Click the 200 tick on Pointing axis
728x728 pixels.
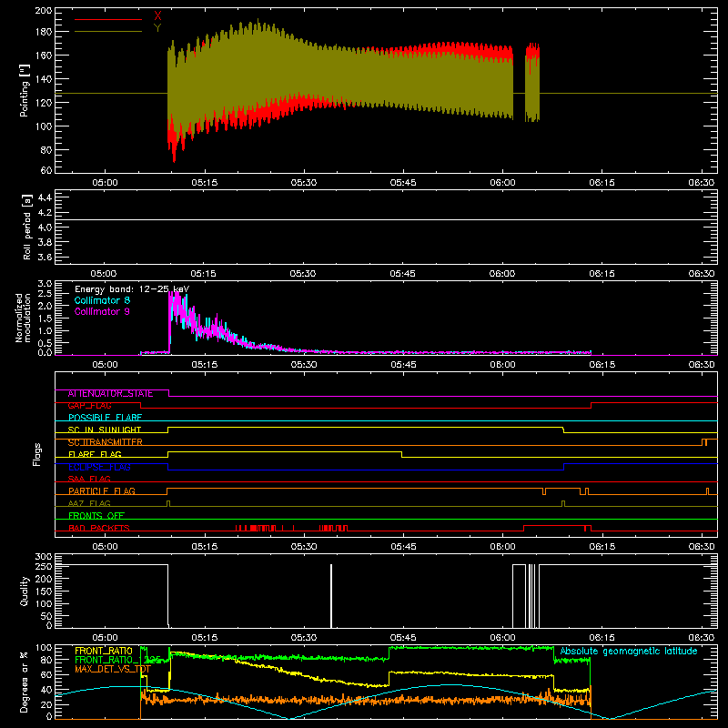click(44, 11)
